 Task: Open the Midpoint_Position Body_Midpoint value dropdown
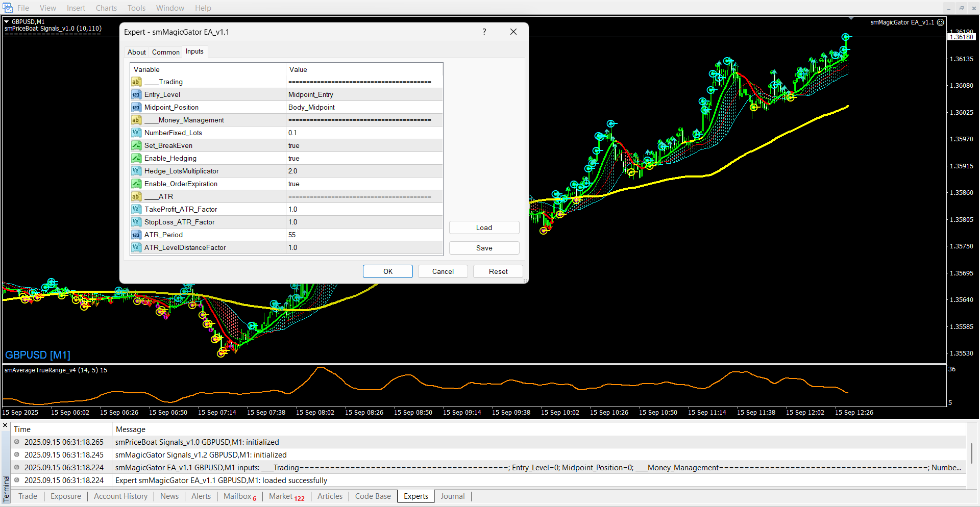coord(363,108)
